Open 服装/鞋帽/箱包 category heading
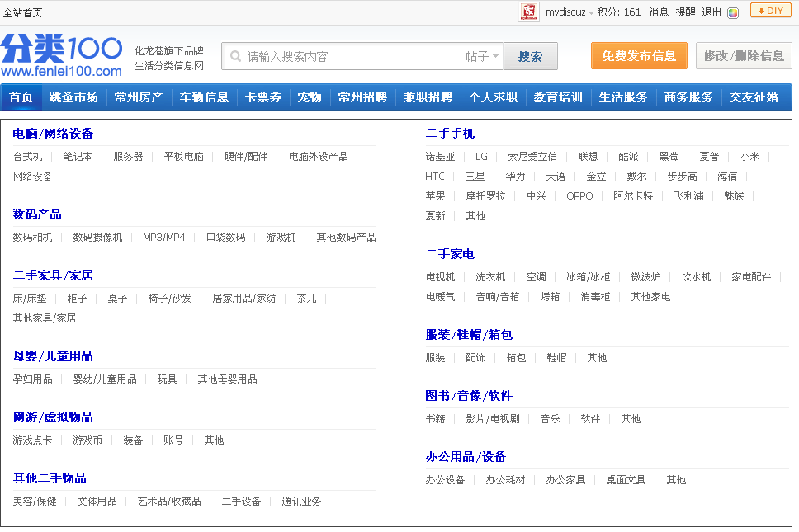 click(469, 335)
